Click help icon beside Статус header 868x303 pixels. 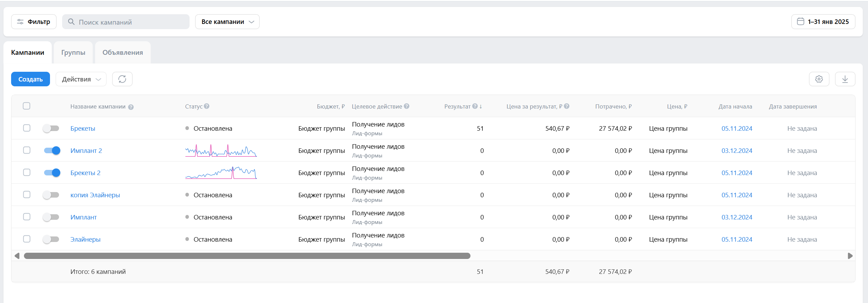(x=207, y=106)
